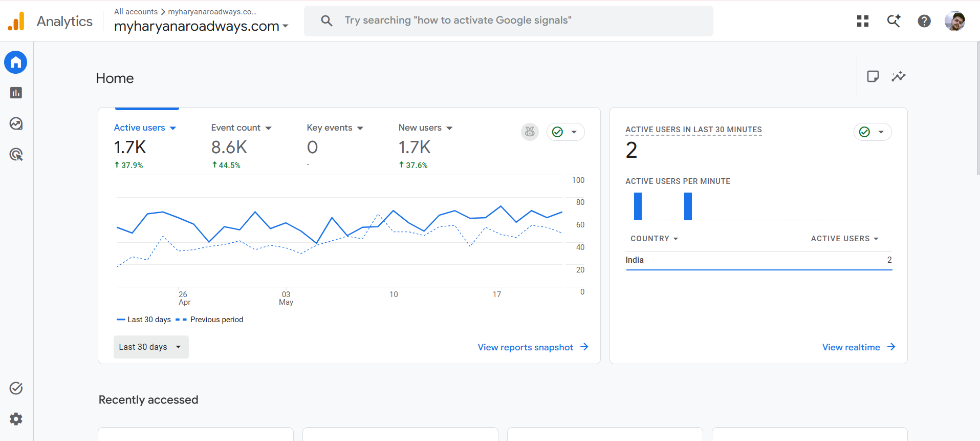Click the Active users value 1.7K

[130, 148]
